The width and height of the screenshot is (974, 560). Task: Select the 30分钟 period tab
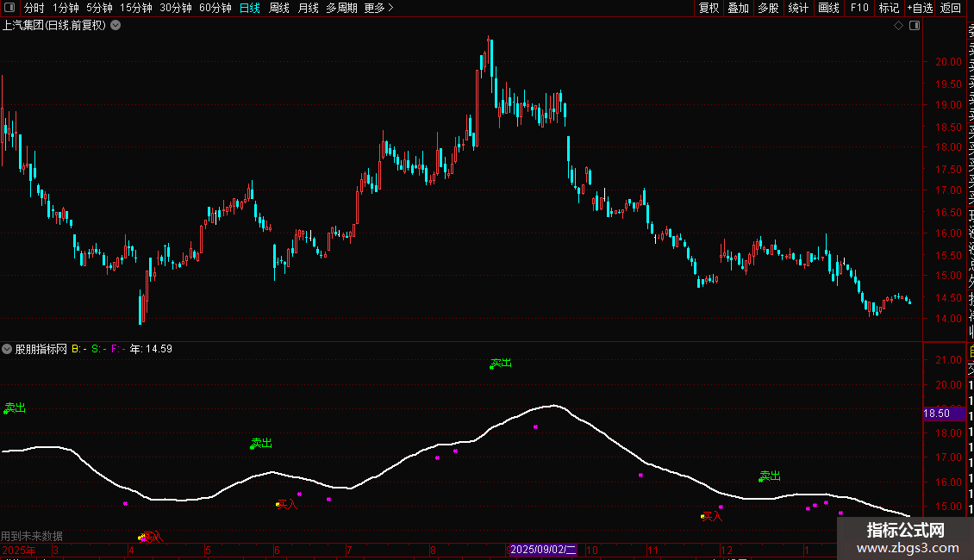176,8
